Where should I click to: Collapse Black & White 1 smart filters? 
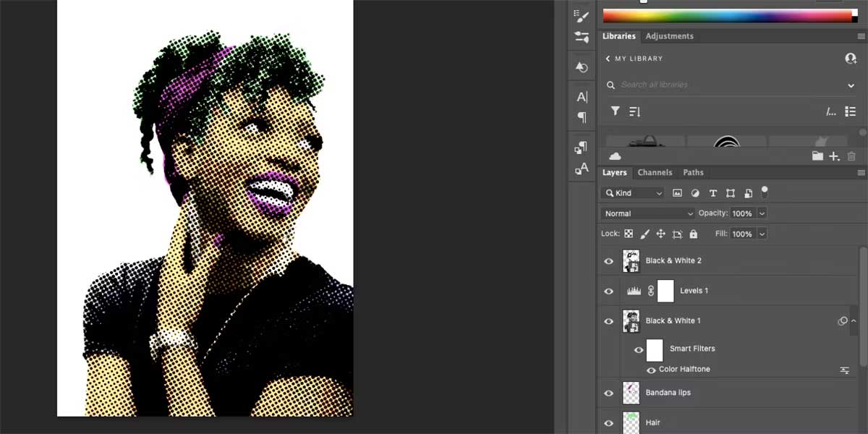click(x=854, y=321)
